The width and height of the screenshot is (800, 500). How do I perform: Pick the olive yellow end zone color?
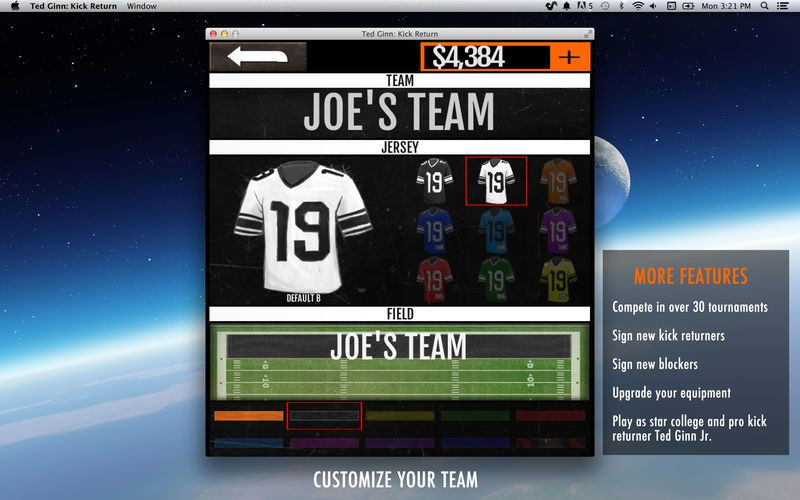pos(399,416)
